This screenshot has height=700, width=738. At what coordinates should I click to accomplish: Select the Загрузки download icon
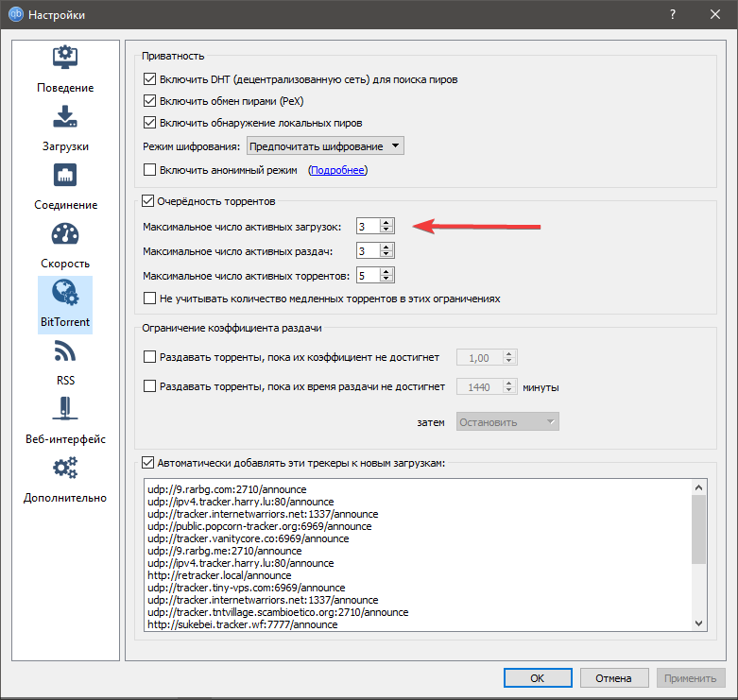tap(65, 117)
